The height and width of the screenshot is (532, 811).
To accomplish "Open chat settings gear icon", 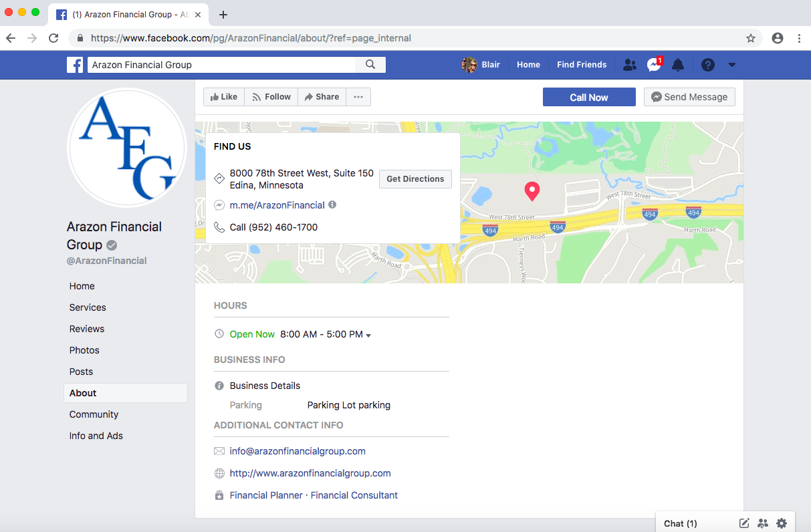I will [782, 523].
